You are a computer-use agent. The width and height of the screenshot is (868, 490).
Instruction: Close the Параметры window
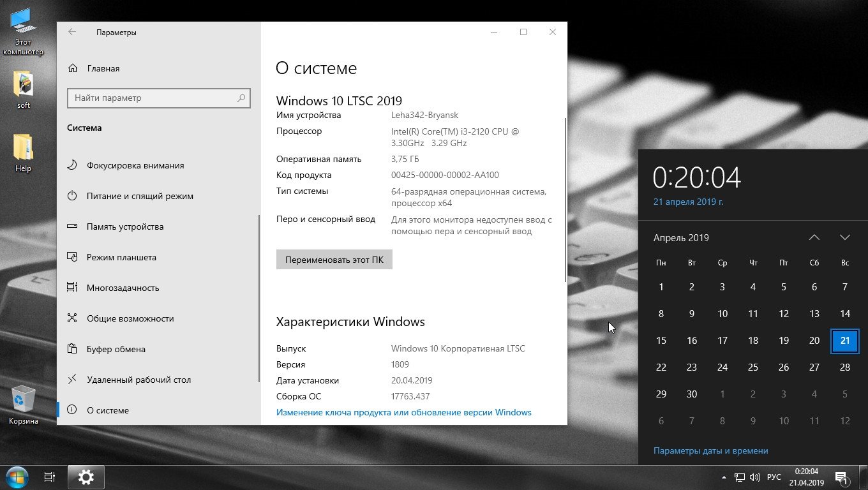553,32
